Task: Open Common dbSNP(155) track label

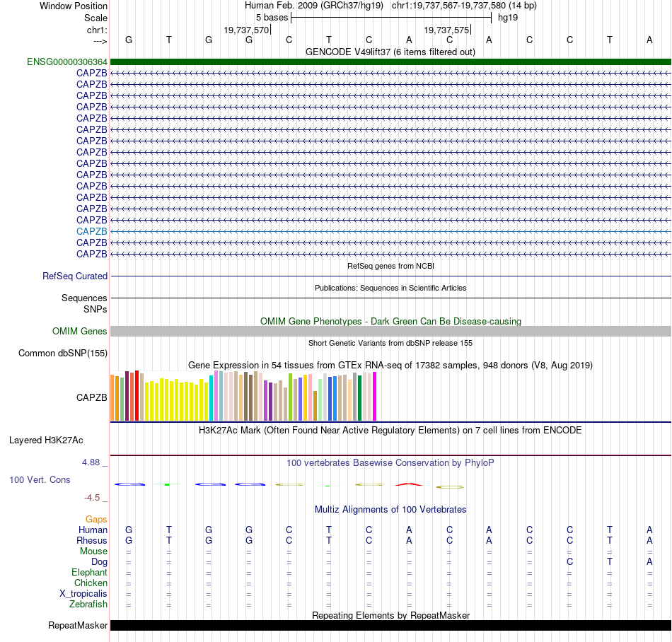Action: pyautogui.click(x=63, y=354)
